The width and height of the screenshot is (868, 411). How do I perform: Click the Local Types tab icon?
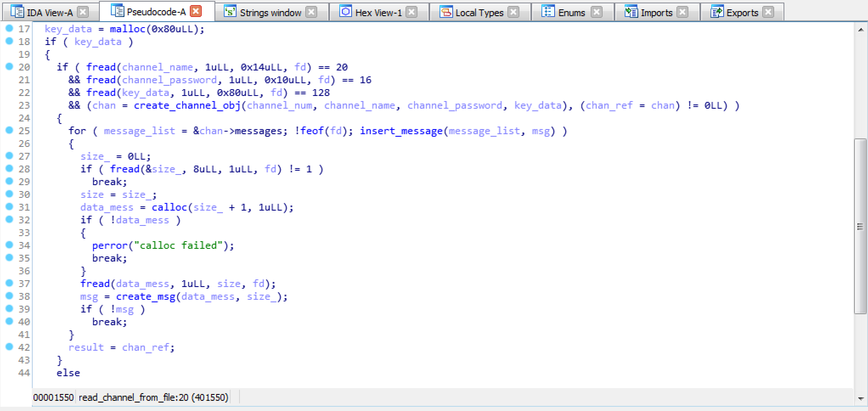446,11
